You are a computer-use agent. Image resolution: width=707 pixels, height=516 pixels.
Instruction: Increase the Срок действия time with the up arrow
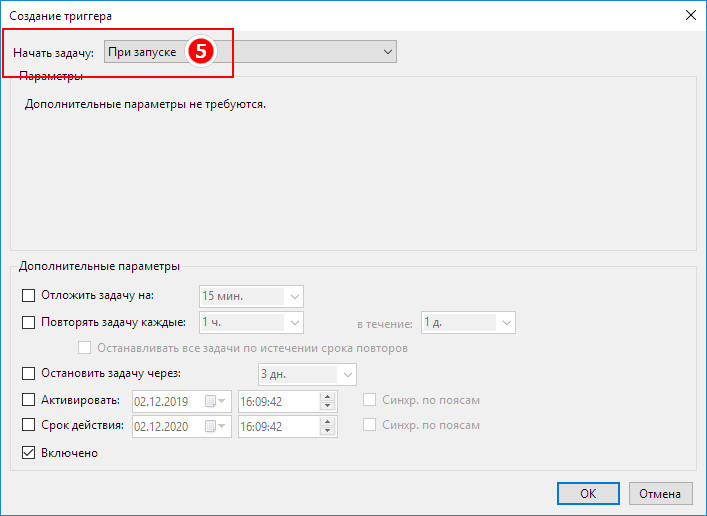(x=328, y=422)
